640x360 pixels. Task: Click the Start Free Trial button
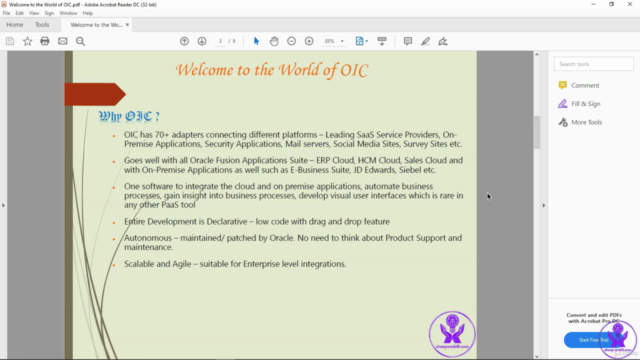tap(593, 340)
